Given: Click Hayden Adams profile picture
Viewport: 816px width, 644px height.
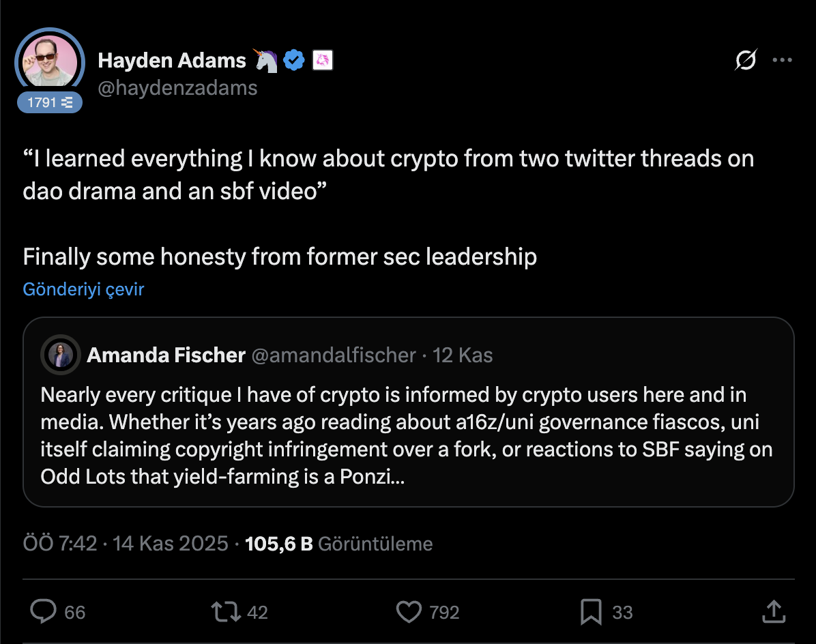Looking at the screenshot, I should [x=49, y=61].
